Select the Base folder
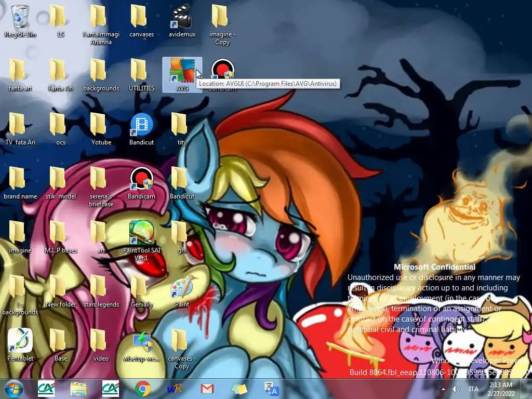Viewport: 532px width, 399px height. click(61, 345)
